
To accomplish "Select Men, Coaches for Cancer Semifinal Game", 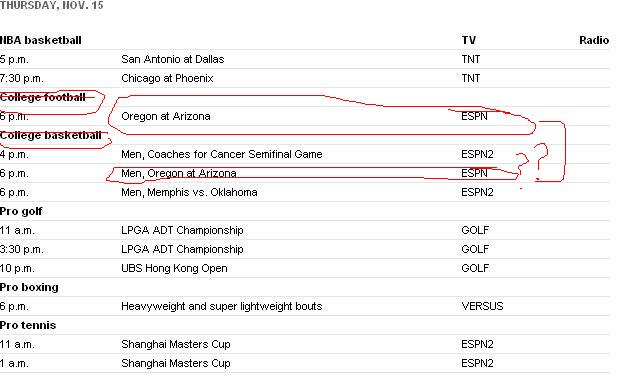I will point(221,154).
